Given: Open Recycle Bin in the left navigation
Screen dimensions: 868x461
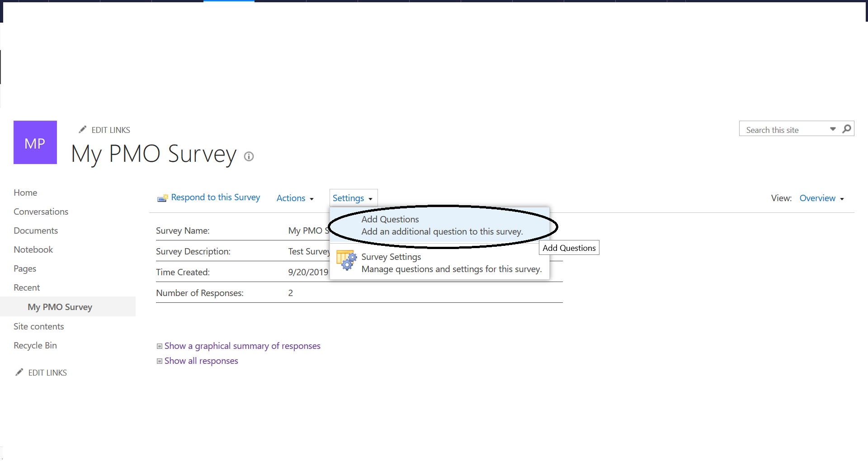Looking at the screenshot, I should coord(35,345).
